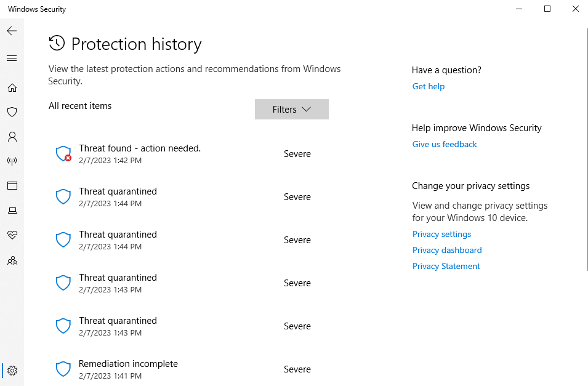This screenshot has height=386, width=588.
Task: Open Account protection from sidebar
Action: pos(12,137)
